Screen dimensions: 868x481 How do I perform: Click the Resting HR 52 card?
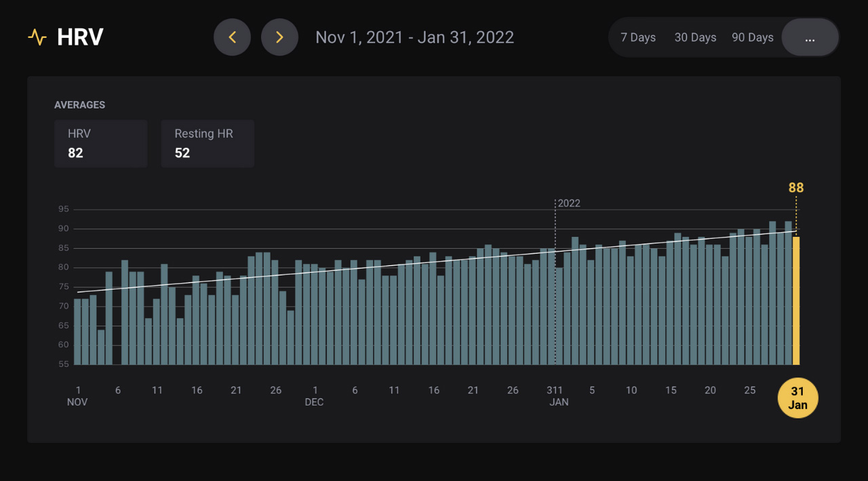pos(208,143)
